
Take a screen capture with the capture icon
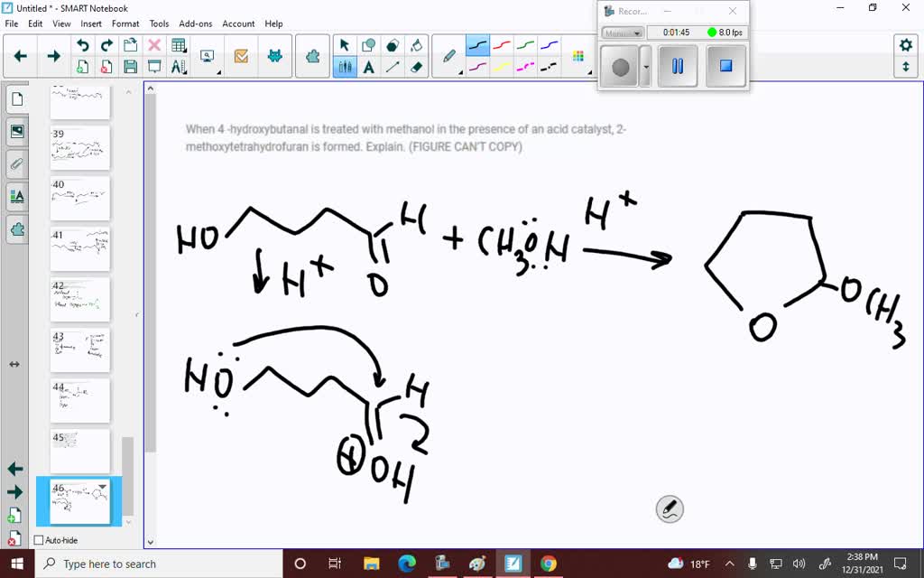pyautogui.click(x=208, y=57)
